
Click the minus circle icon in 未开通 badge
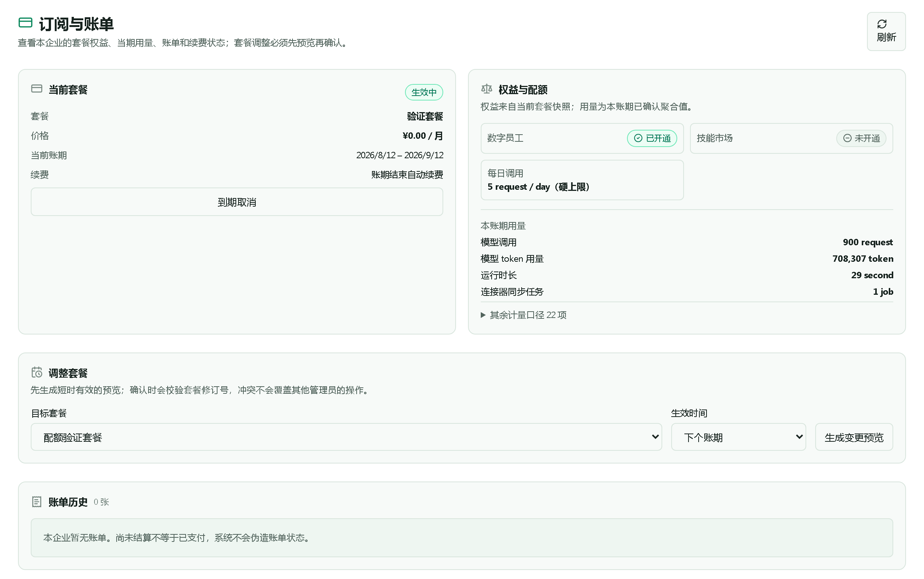coord(847,138)
